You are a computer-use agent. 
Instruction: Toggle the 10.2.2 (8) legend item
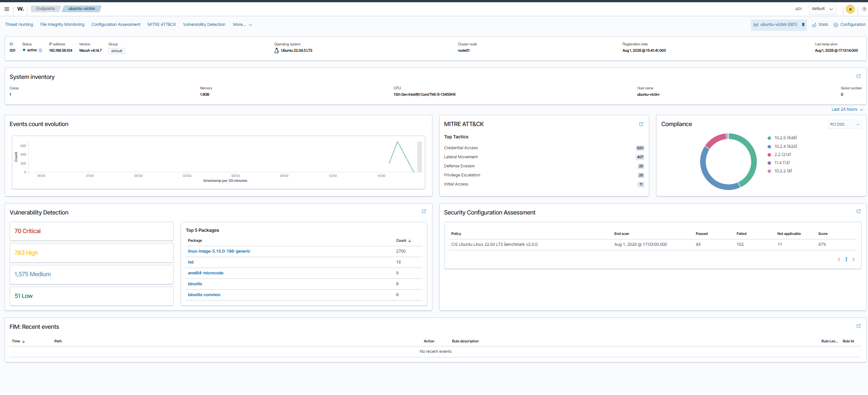[780, 171]
